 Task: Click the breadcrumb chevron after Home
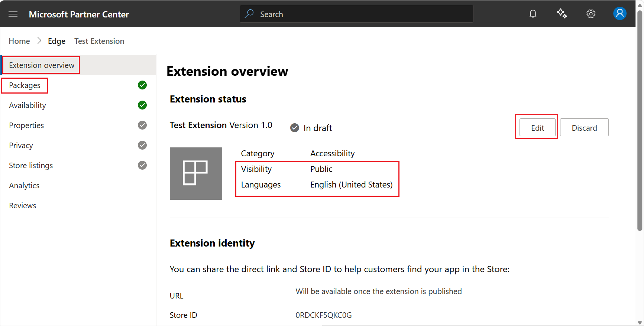39,41
